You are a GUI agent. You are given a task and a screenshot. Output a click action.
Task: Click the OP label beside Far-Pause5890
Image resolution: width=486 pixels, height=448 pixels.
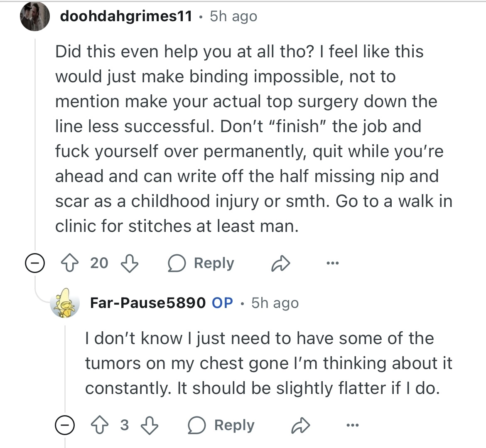click(222, 303)
